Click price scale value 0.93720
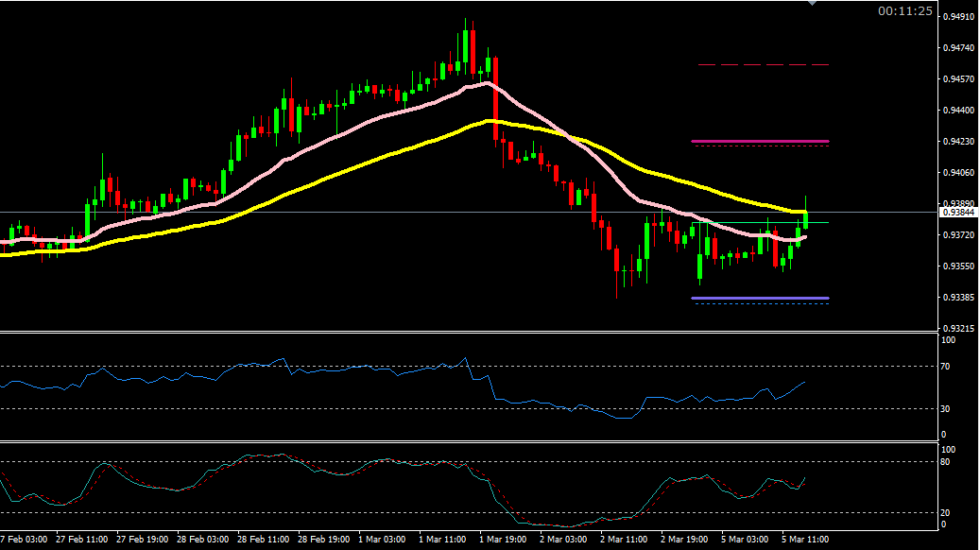Screen dimensions: 980x550 click(x=959, y=234)
